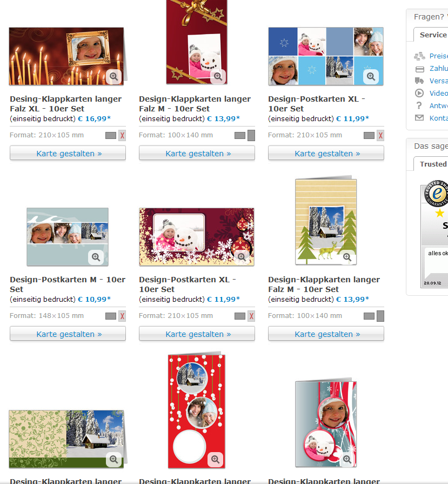Viewport: 448px width, 484px height.
Task: Click magnifier on red ornaments folded card
Action: [216, 459]
